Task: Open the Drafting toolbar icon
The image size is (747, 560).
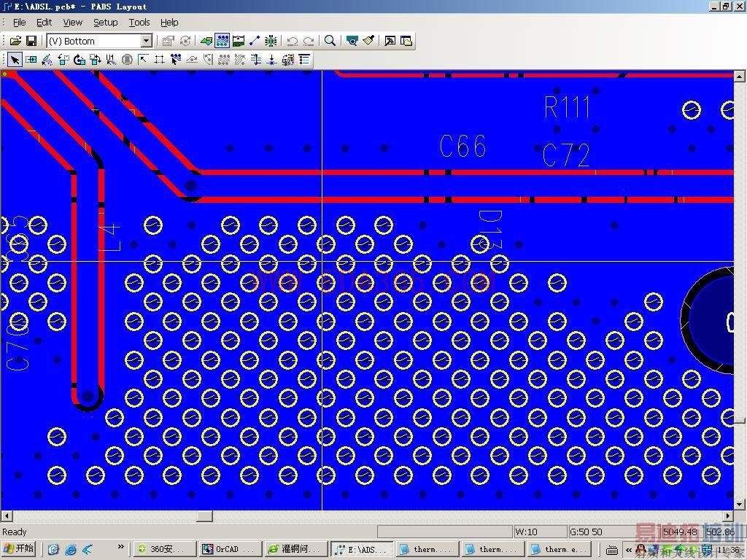Action: point(206,41)
